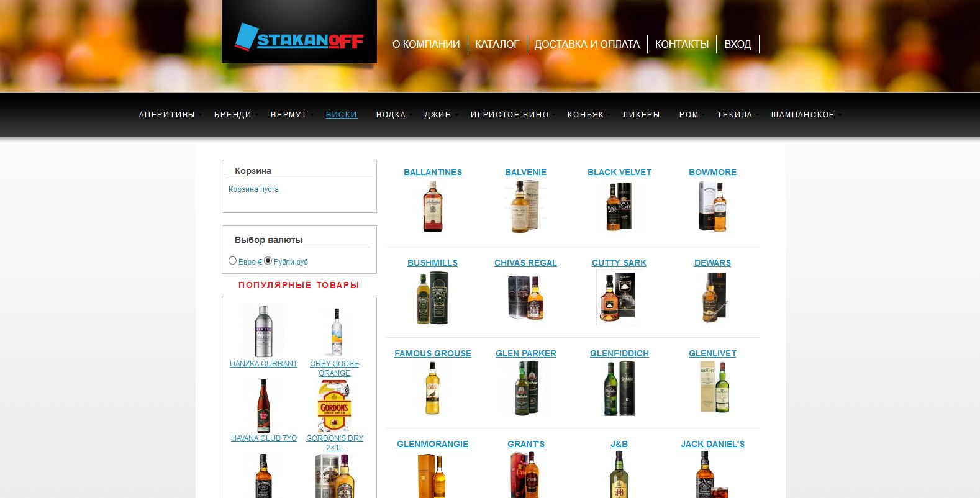
Task: Follow the GLEN PARKER text link
Action: coord(526,353)
